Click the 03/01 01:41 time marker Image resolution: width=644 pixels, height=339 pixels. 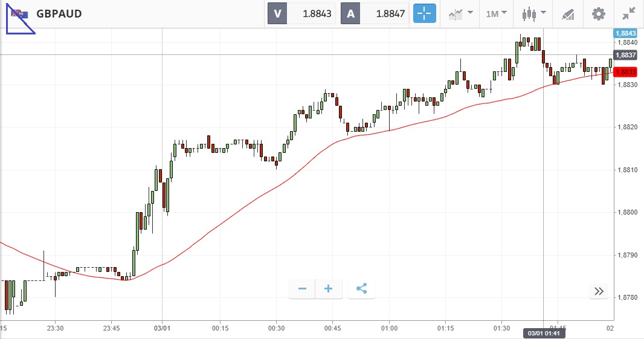[544, 333]
